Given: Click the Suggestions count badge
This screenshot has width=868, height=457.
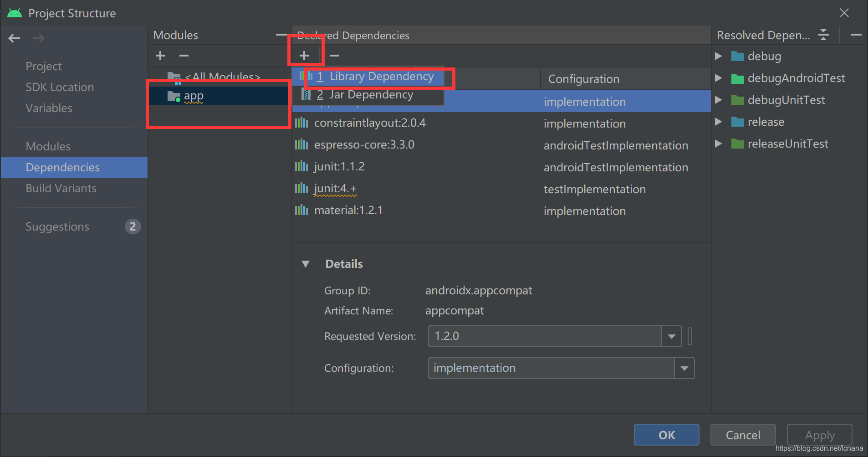Looking at the screenshot, I should coord(133,226).
